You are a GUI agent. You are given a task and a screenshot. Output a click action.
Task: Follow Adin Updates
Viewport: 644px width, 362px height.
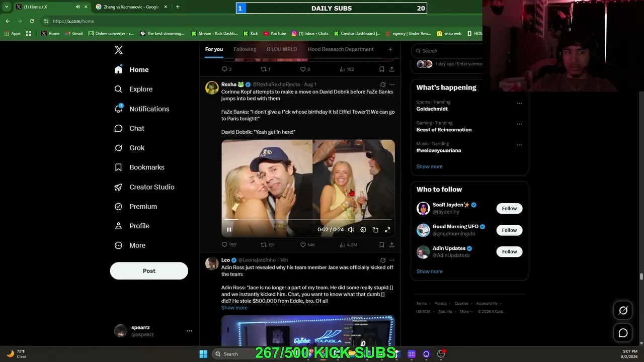pyautogui.click(x=509, y=252)
